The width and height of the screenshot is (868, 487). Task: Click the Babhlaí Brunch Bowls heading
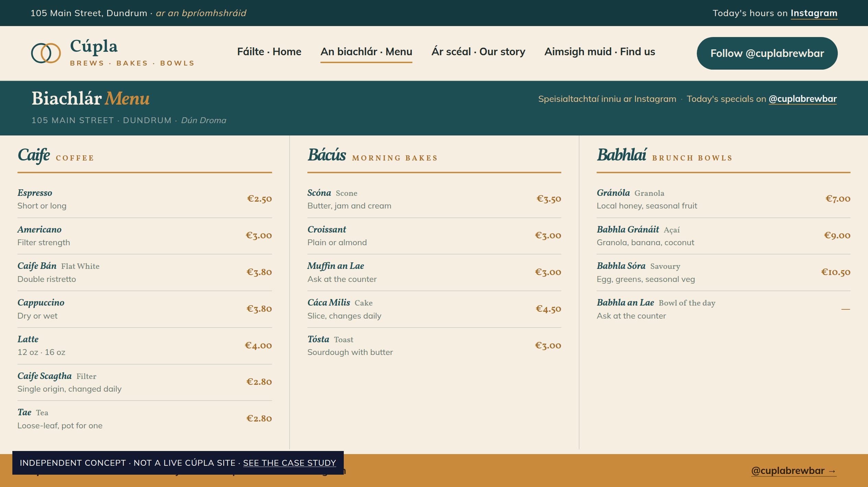point(665,155)
